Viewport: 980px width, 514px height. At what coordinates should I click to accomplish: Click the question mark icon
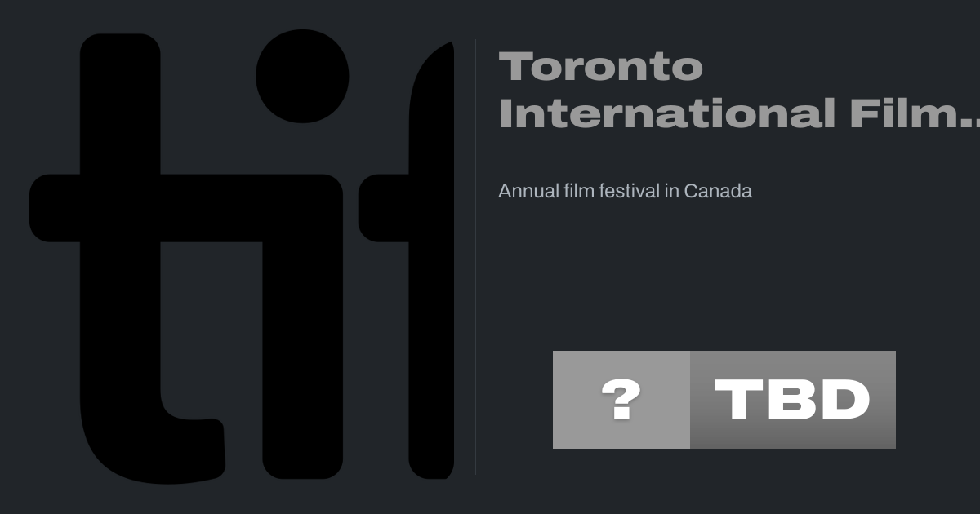coord(621,400)
